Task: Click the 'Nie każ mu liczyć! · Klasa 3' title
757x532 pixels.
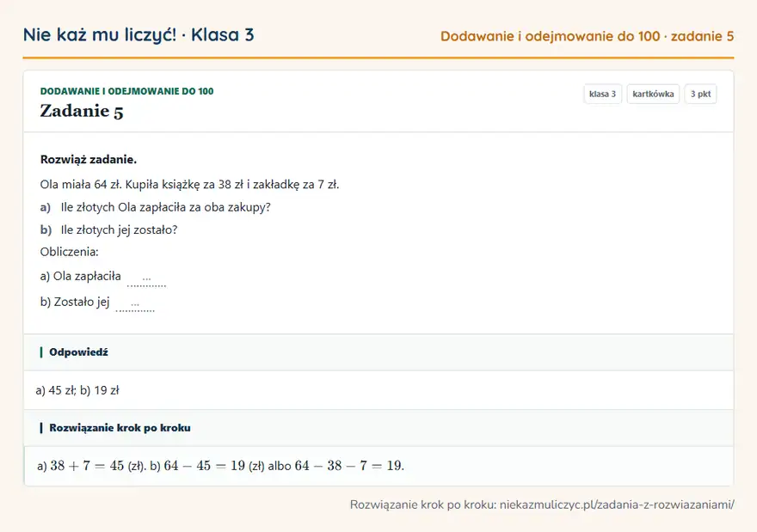Action: point(138,34)
